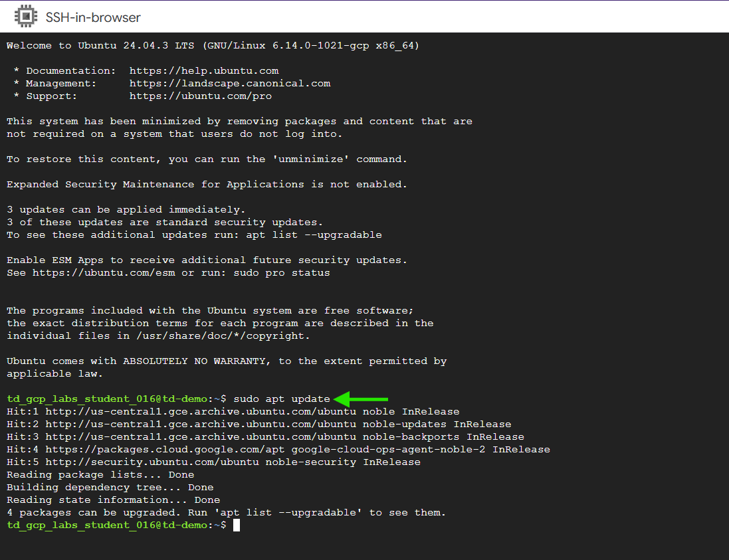
Task: Click the green arrow pointing at the command
Action: point(361,399)
